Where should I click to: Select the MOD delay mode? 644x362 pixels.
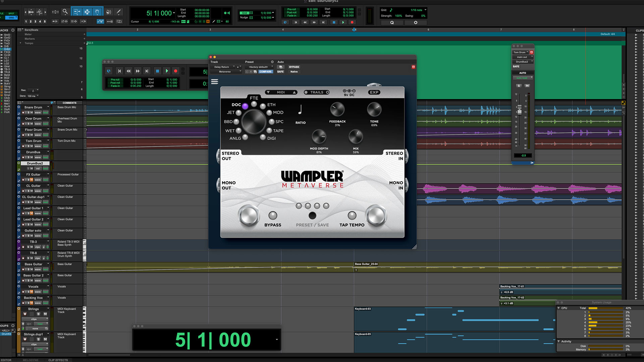point(269,113)
